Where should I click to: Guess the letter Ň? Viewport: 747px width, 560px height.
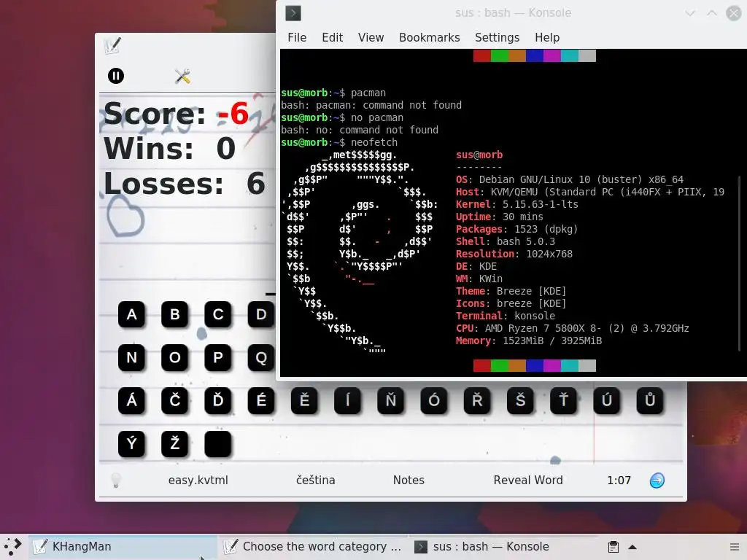tap(391, 400)
